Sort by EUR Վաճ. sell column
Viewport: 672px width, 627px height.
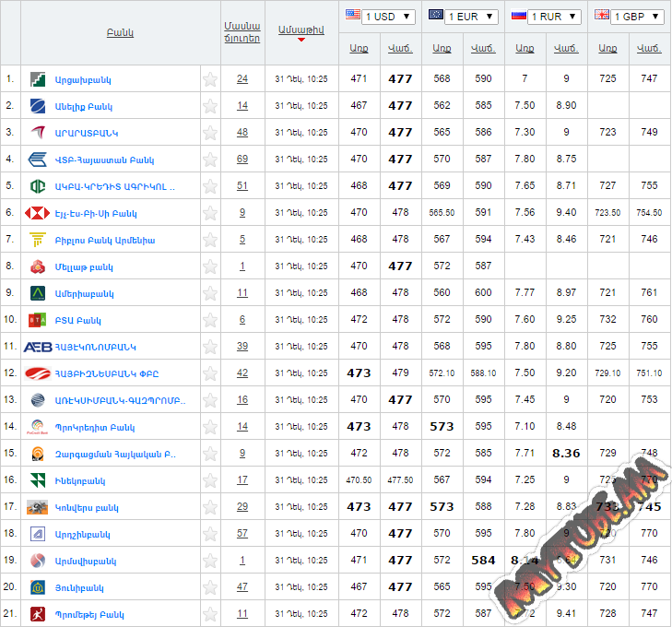tap(483, 49)
